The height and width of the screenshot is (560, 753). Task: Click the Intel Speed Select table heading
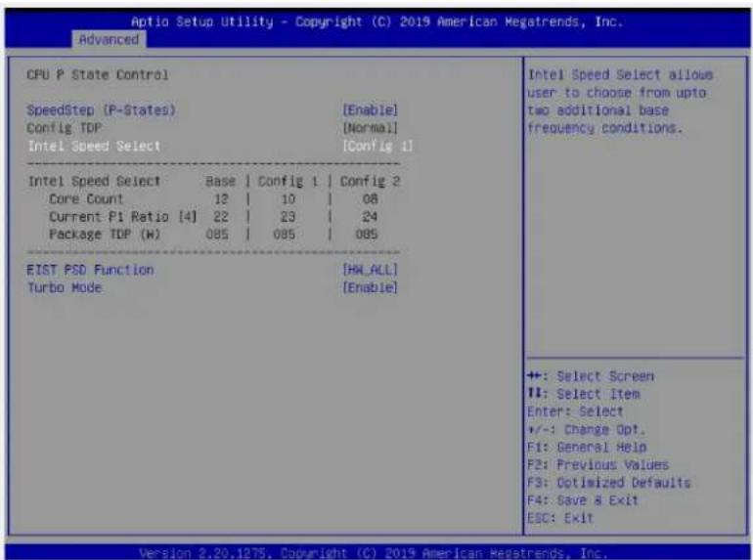tap(94, 181)
